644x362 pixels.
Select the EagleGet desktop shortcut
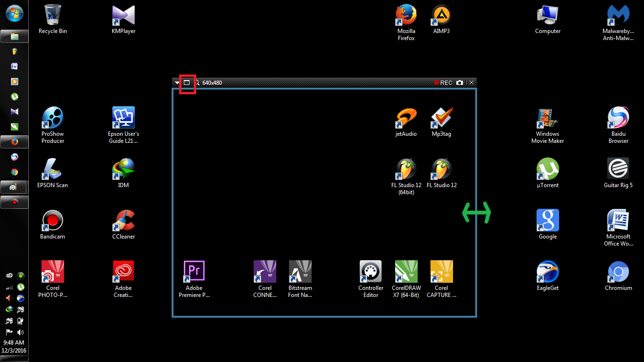tap(548, 276)
